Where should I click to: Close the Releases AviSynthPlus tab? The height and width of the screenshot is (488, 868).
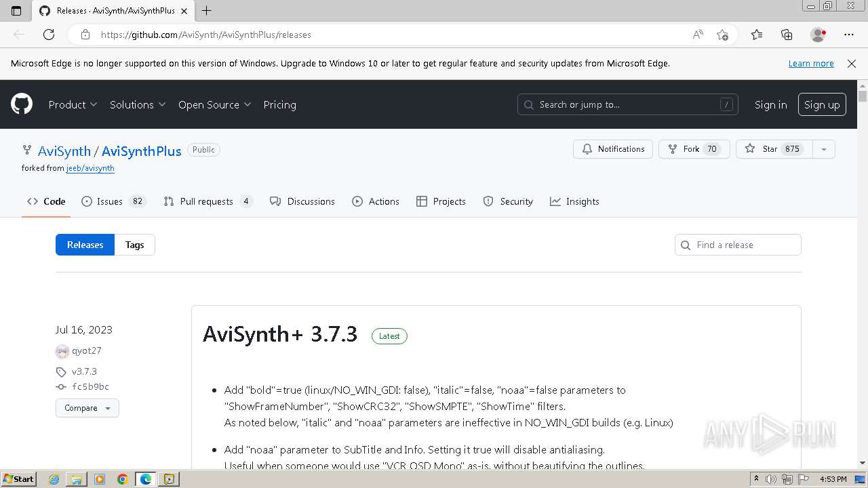184,11
